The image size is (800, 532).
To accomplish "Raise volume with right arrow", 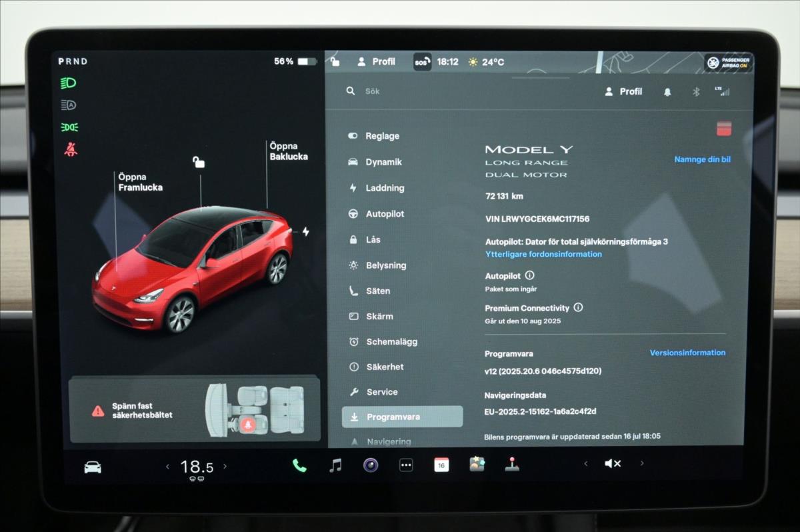I will (x=642, y=464).
